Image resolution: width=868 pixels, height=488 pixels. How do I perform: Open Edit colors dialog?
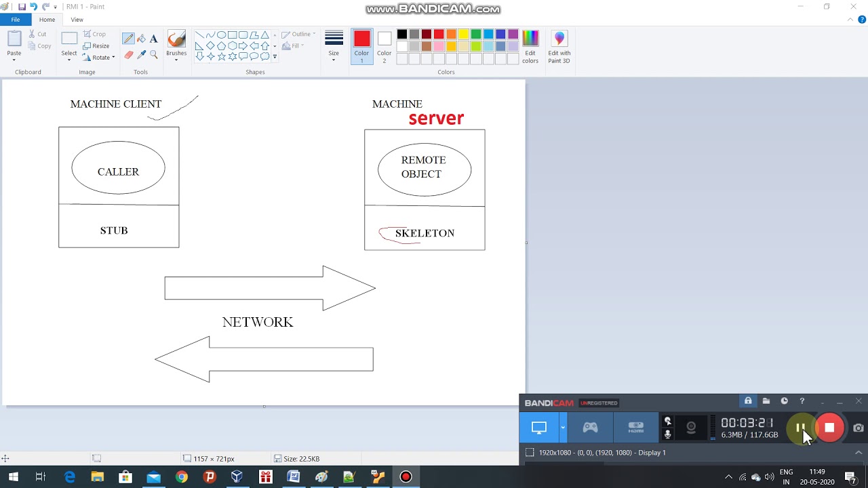coord(530,47)
